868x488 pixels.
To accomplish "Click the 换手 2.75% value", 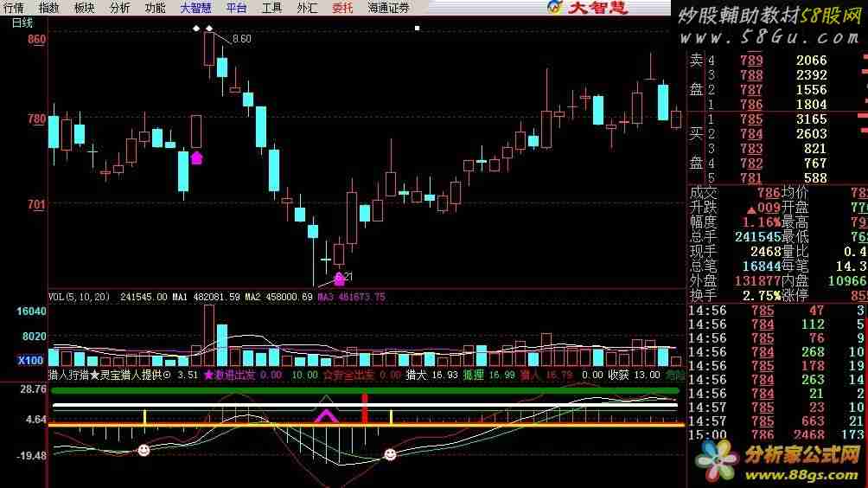I will pos(761,296).
